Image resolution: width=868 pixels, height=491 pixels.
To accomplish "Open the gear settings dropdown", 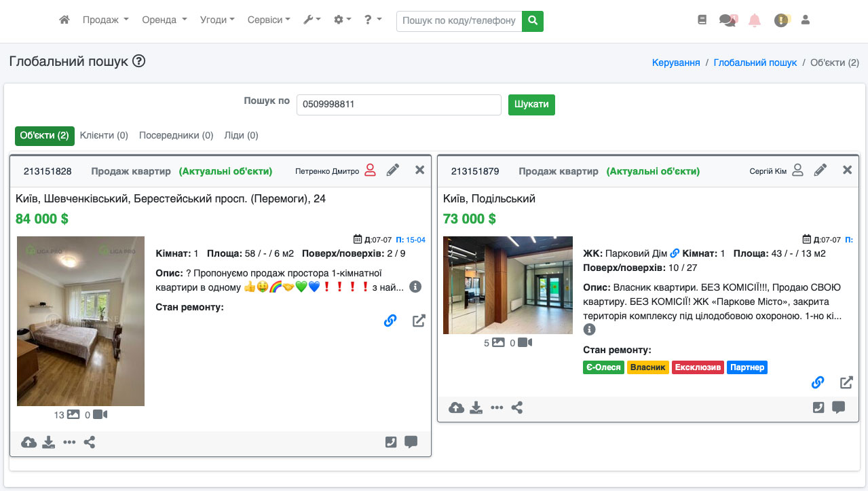I will tap(342, 20).
